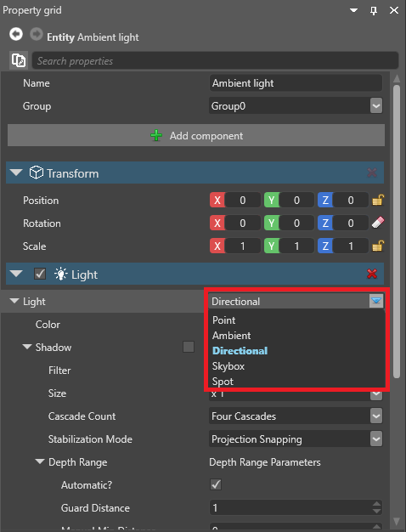Click the vertical scrollbar thumb
406x532 pixels.
coord(397,231)
